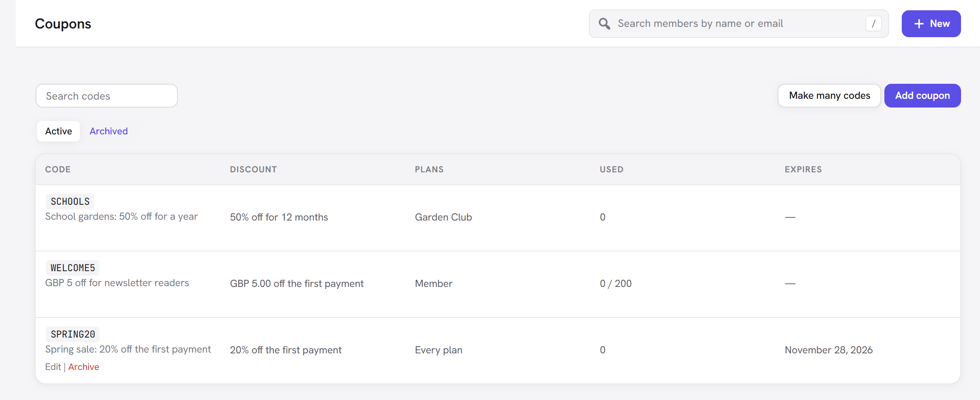Open Make many codes
The image size is (980, 400).
point(829,96)
